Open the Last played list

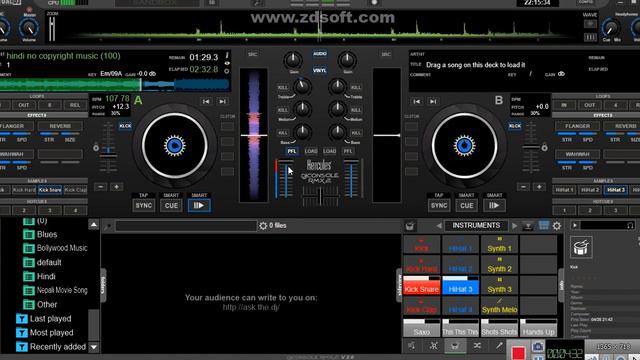tap(51, 319)
